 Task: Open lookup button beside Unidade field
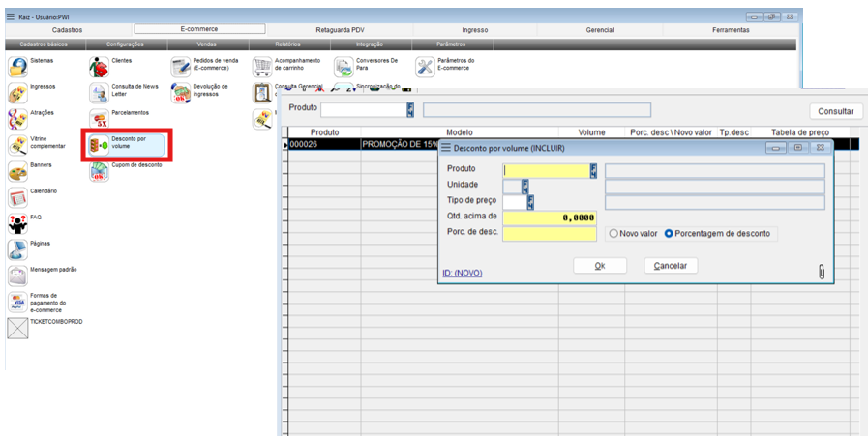525,186
